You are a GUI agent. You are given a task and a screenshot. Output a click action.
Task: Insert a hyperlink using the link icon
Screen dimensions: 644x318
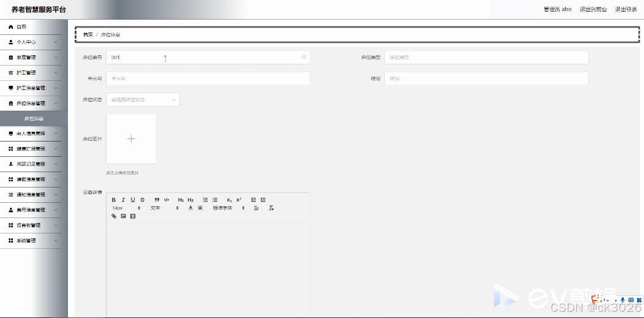point(114,216)
